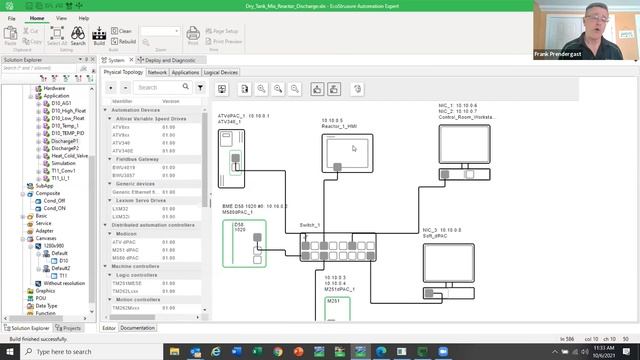Open the Zoom combo box in the ribbon
This screenshot has width=640, height=360.
(160, 31)
